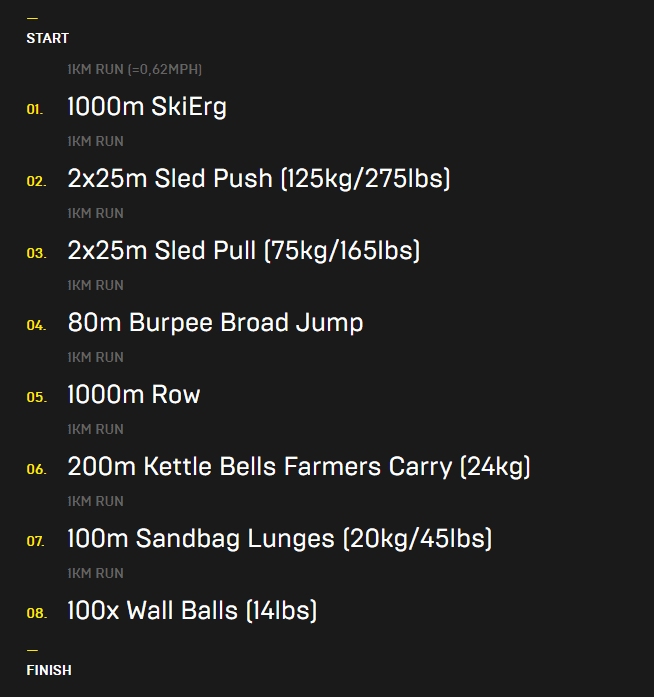654x697 pixels.
Task: Click the yellow 07. number label
Action: click(x=36, y=541)
